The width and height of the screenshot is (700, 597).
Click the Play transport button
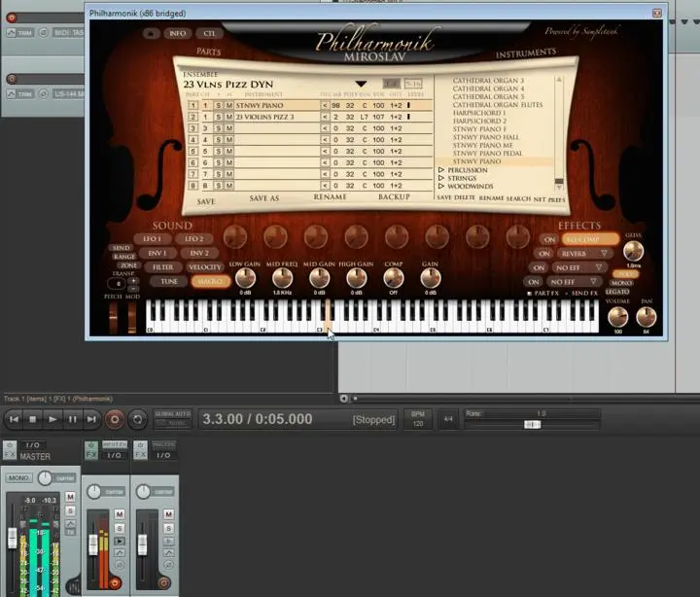[x=52, y=419]
